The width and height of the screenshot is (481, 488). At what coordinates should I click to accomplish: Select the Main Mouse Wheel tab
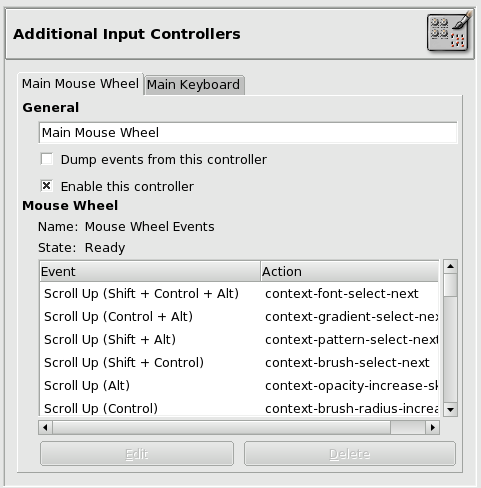(x=80, y=84)
